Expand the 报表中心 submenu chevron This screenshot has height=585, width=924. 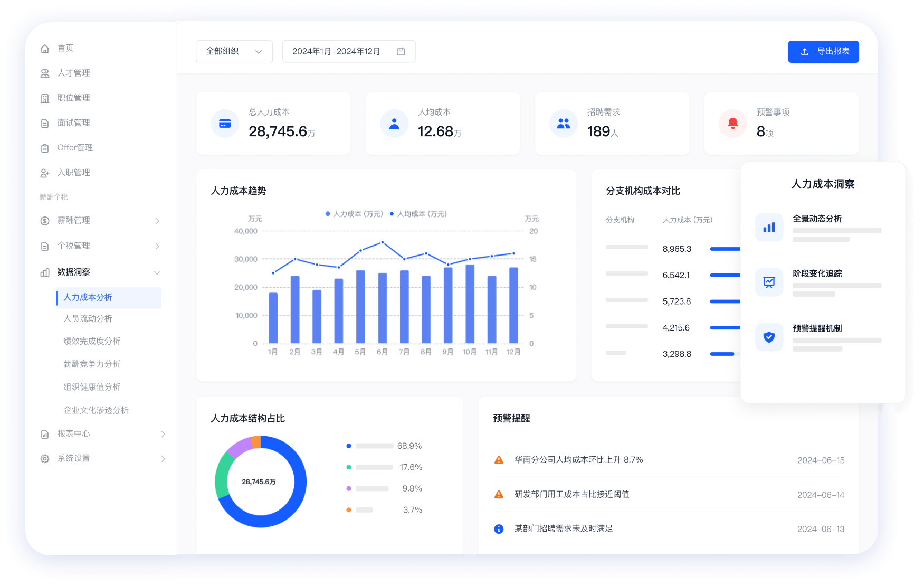[x=163, y=434]
